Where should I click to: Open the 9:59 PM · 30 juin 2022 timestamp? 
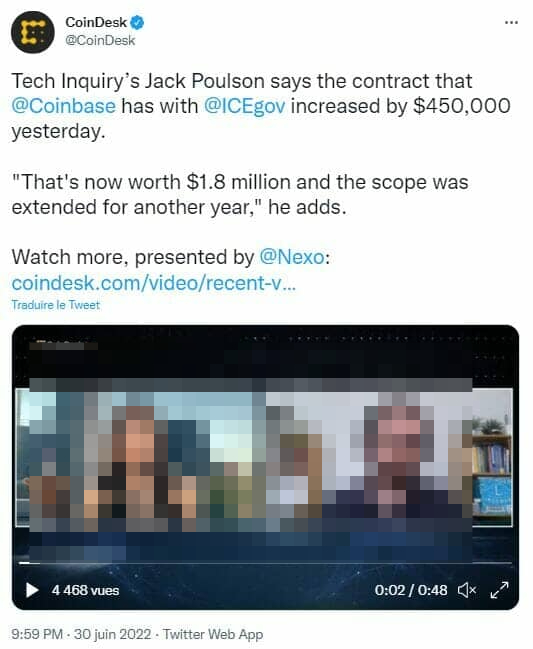coord(81,634)
